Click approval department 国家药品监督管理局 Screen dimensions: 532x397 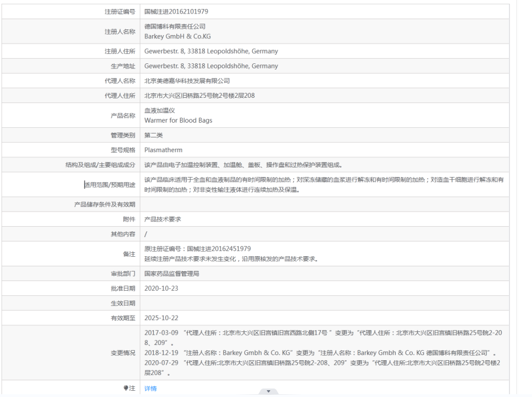pyautogui.click(x=172, y=274)
